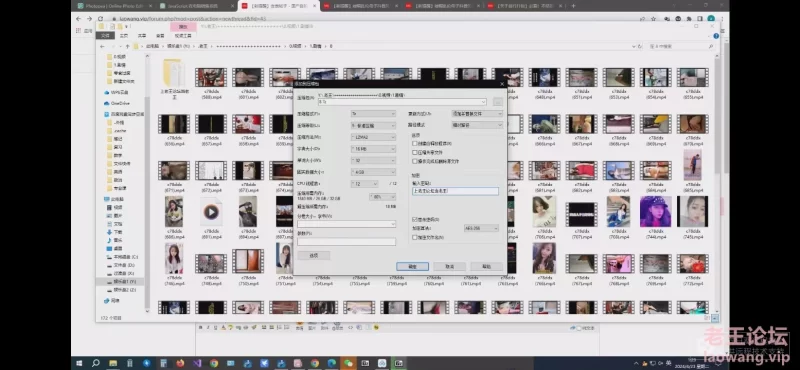Tick the create self-extracting archive checkbox
The width and height of the screenshot is (800, 370).
coord(415,143)
